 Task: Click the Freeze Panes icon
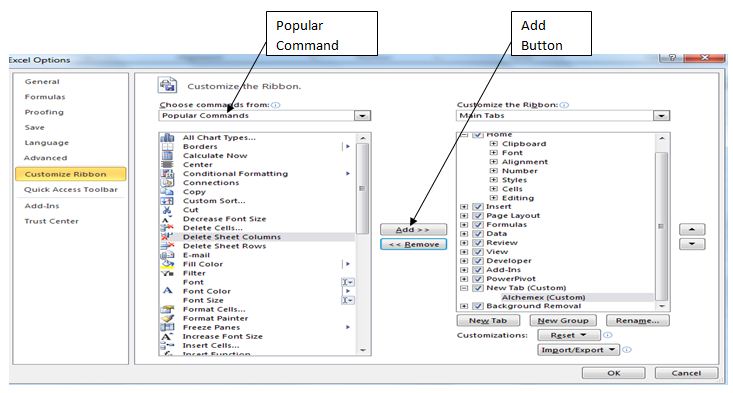tap(167, 327)
